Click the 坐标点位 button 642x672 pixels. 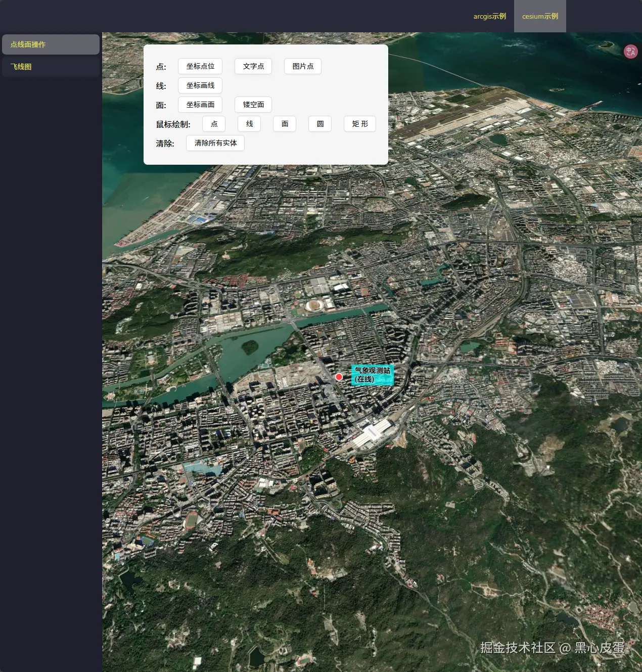pos(200,66)
